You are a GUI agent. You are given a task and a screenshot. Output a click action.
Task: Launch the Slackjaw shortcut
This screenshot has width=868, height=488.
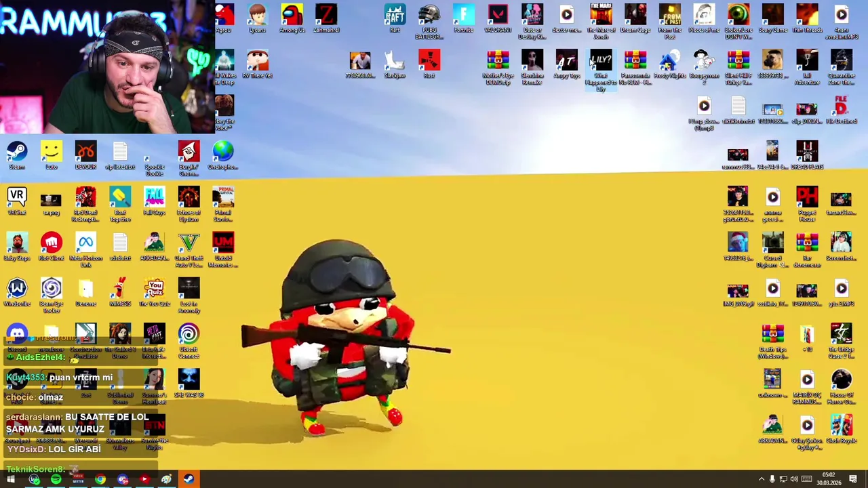(395, 64)
